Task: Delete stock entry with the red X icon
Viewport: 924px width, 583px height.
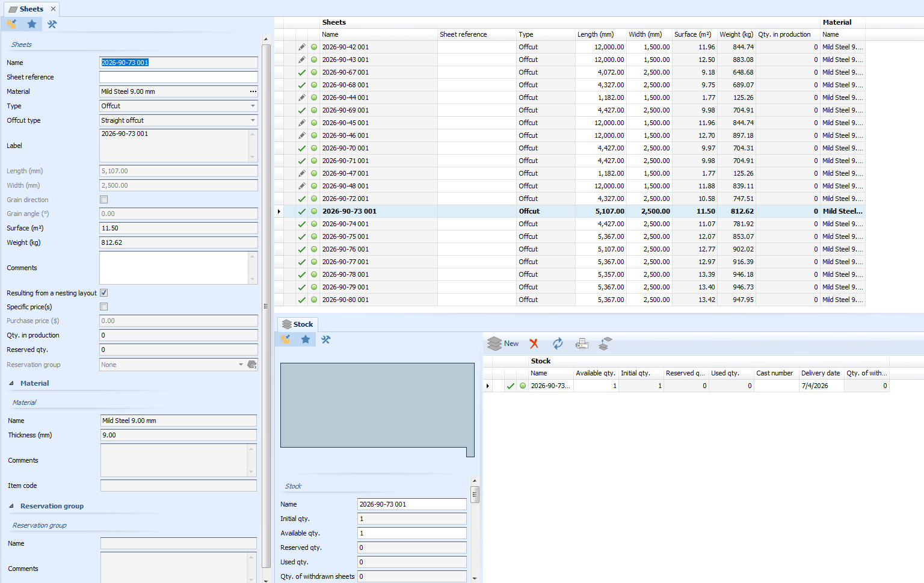Action: tap(534, 344)
